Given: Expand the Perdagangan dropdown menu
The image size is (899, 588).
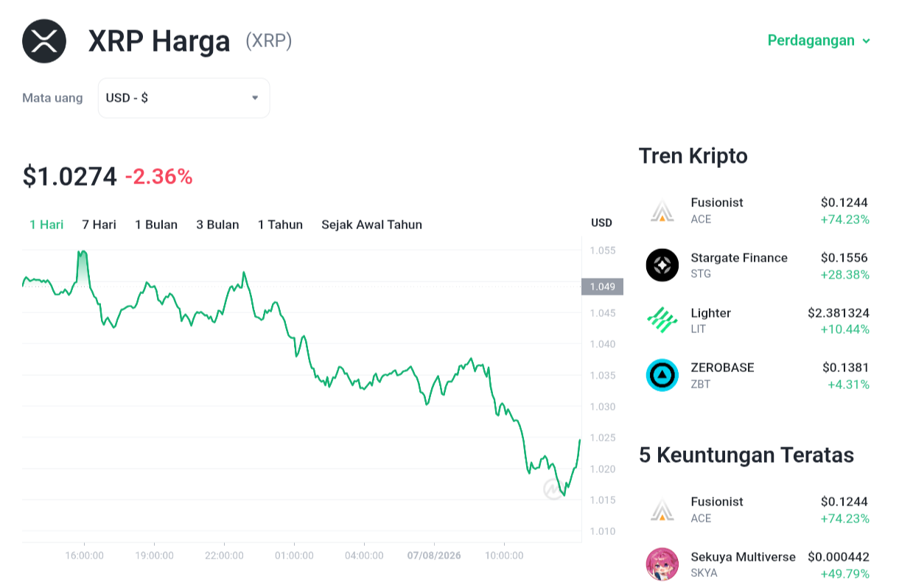Looking at the screenshot, I should point(819,41).
